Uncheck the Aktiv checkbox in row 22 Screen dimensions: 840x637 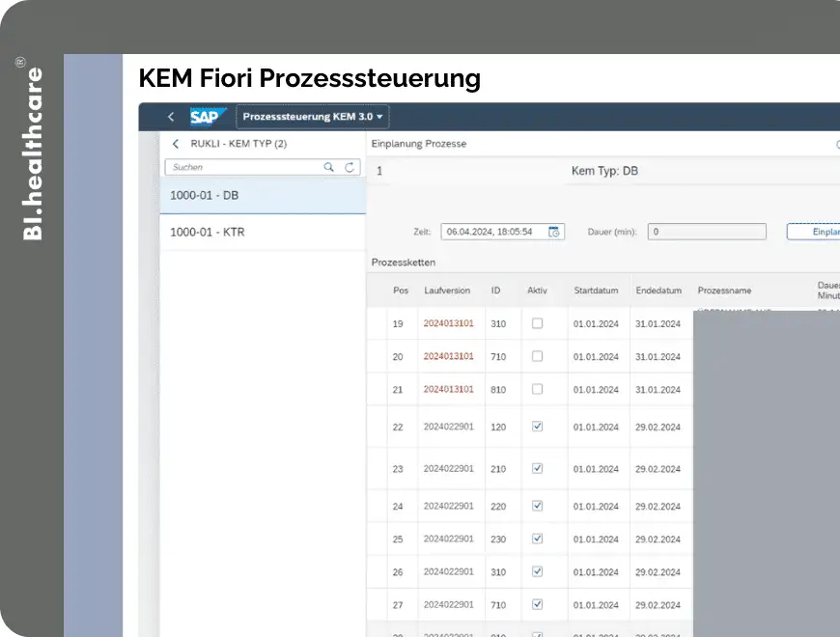(x=538, y=426)
